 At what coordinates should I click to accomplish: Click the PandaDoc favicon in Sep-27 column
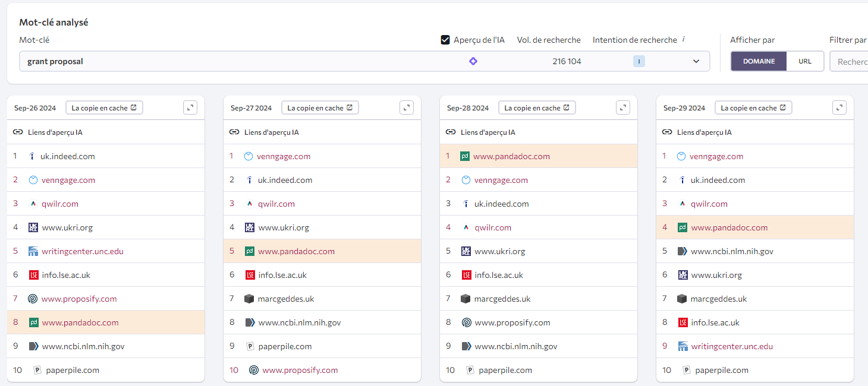250,251
